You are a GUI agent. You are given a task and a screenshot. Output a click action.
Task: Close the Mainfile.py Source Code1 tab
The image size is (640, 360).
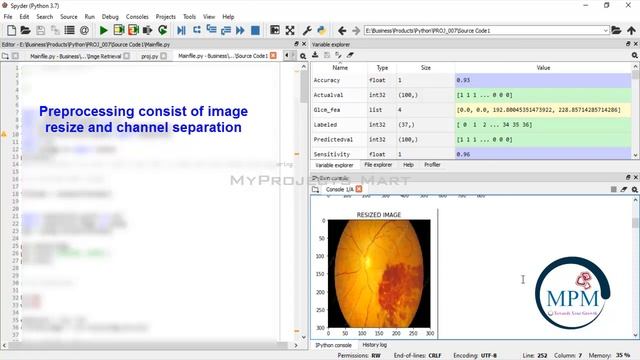[273, 56]
